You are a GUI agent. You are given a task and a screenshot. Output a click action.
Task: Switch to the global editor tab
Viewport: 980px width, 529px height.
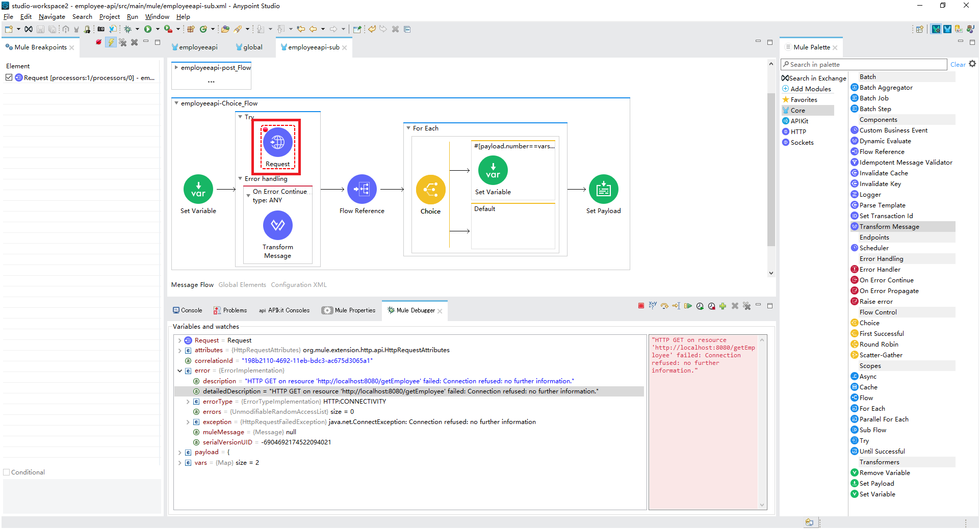pos(249,47)
